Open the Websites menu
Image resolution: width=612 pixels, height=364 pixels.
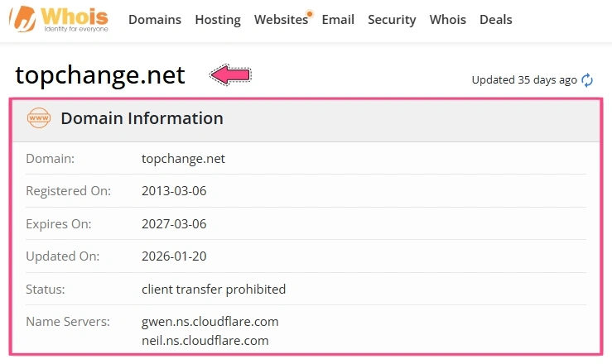click(x=281, y=20)
